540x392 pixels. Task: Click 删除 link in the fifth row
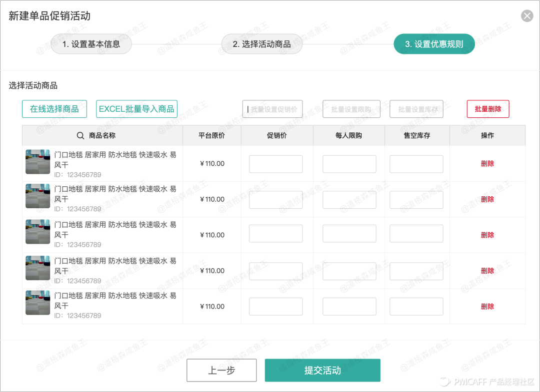tap(487, 307)
